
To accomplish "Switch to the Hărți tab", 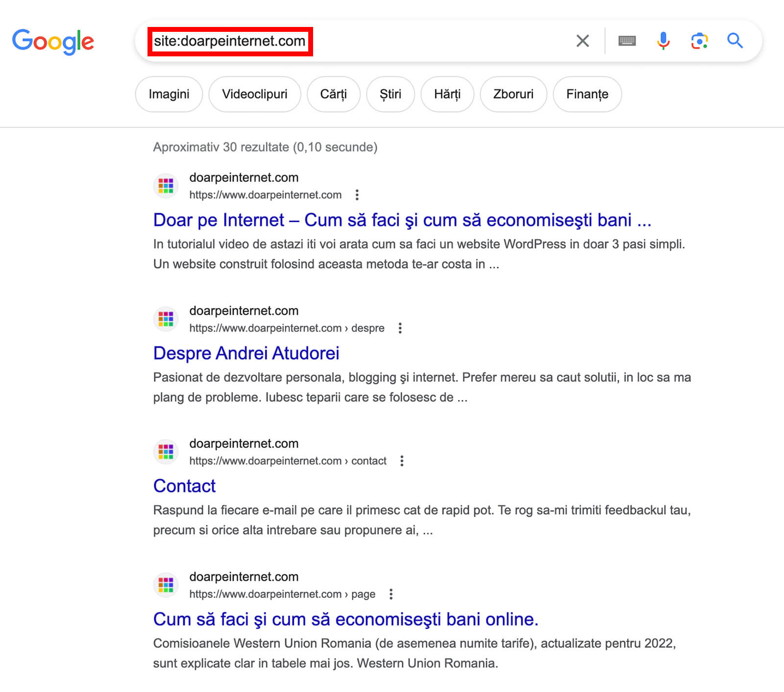I will tap(447, 94).
